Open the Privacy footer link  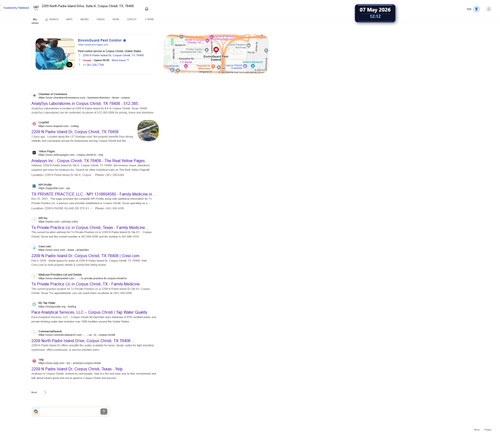488,430
